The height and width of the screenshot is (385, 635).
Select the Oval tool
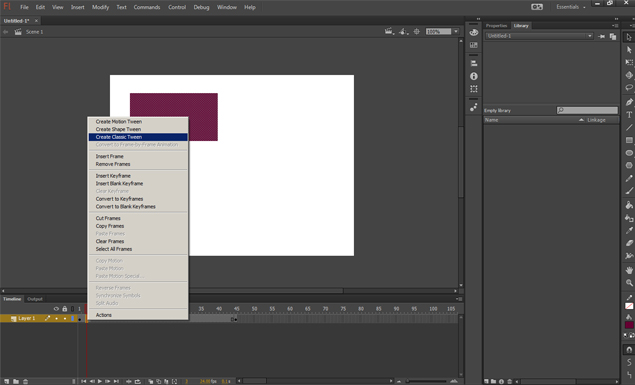coord(629,153)
